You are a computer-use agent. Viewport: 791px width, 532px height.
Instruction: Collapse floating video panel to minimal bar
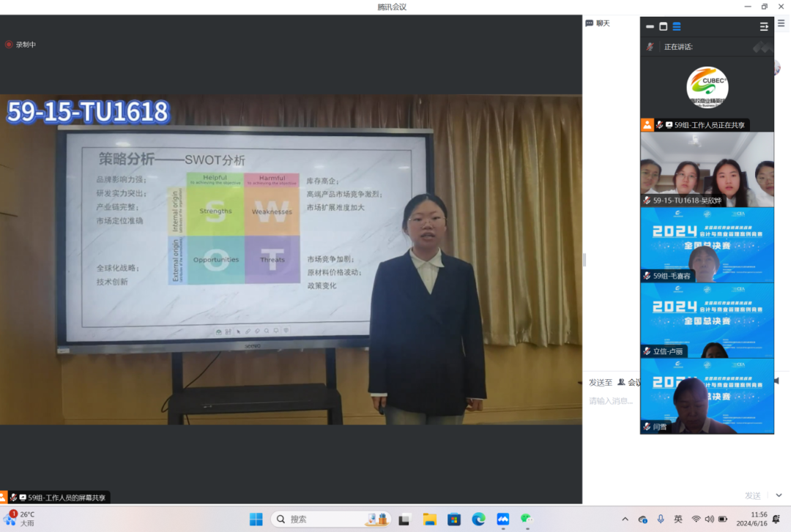pyautogui.click(x=650, y=26)
